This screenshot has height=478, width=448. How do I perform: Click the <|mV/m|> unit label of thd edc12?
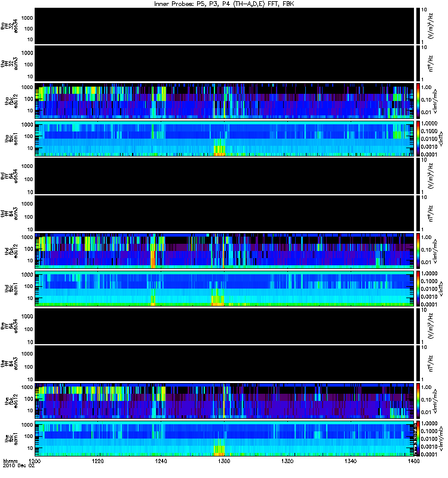point(435,251)
